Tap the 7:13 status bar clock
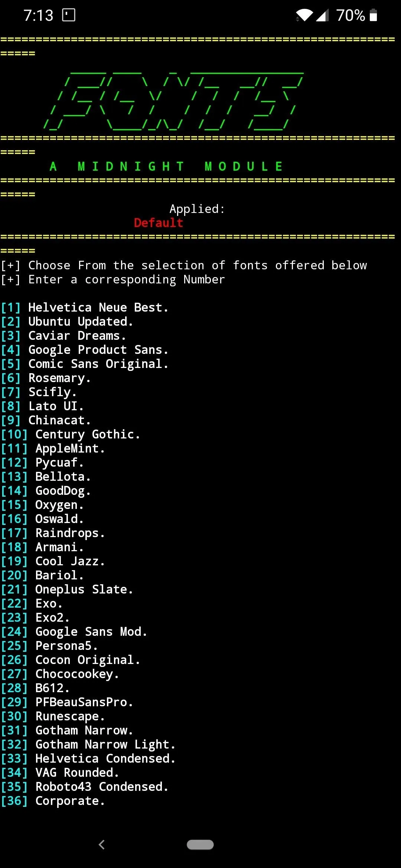Viewport: 401px width, 868px height. (38, 16)
